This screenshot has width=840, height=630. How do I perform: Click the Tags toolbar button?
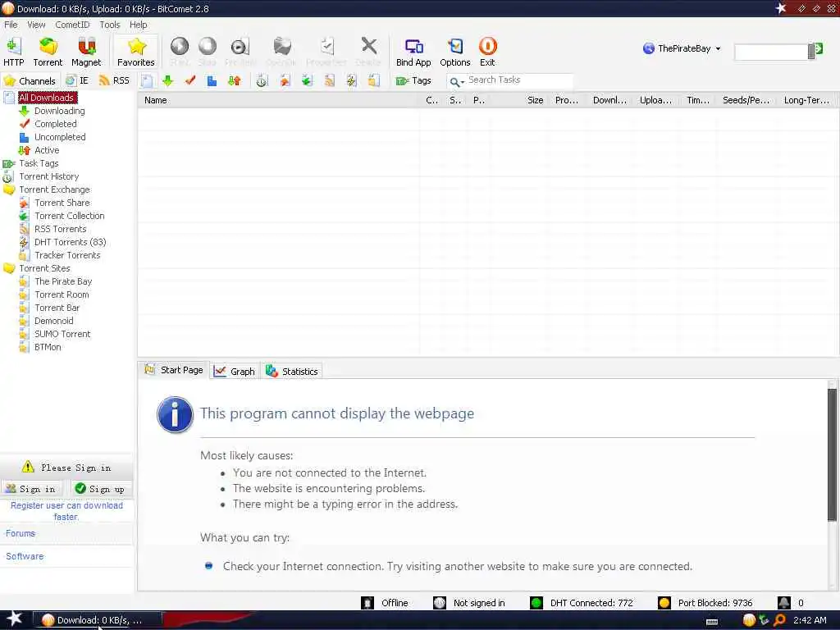point(413,81)
